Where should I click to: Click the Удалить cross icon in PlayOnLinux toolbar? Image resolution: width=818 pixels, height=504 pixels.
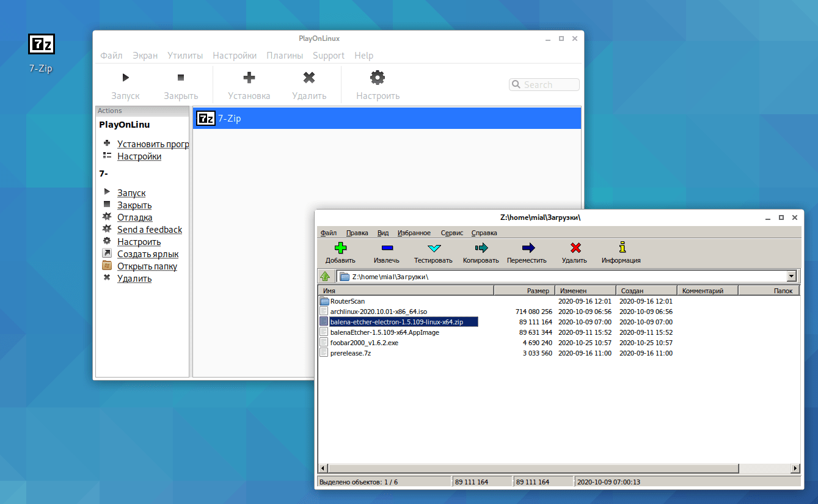pyautogui.click(x=309, y=77)
